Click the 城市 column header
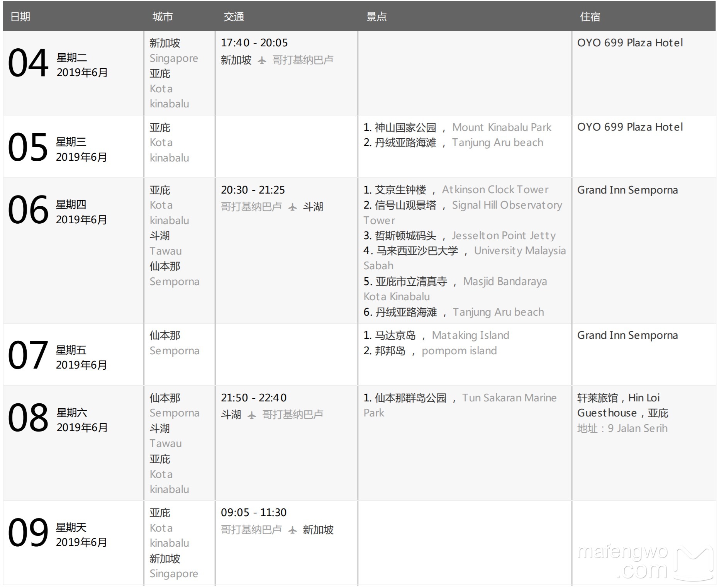The width and height of the screenshot is (719, 588). (163, 17)
